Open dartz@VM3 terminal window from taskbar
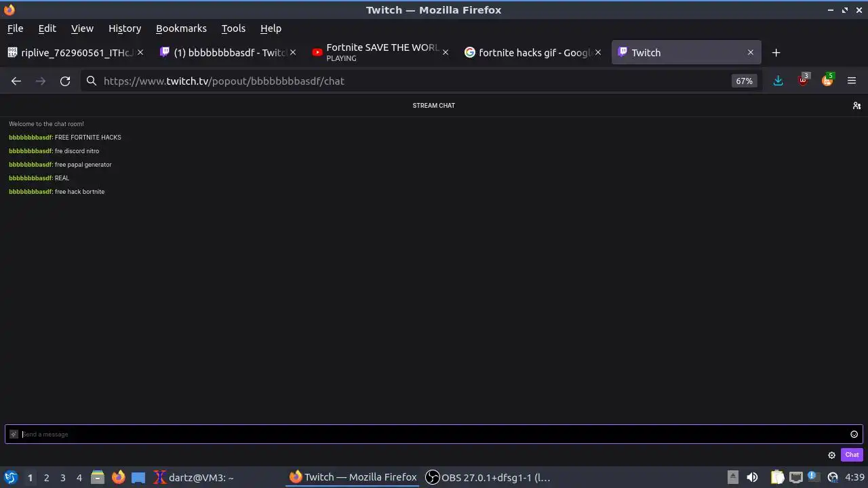This screenshot has height=488, width=868. click(x=193, y=477)
